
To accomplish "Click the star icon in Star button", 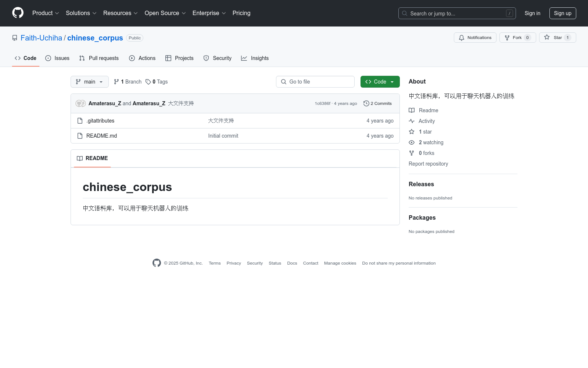I will pos(547,38).
